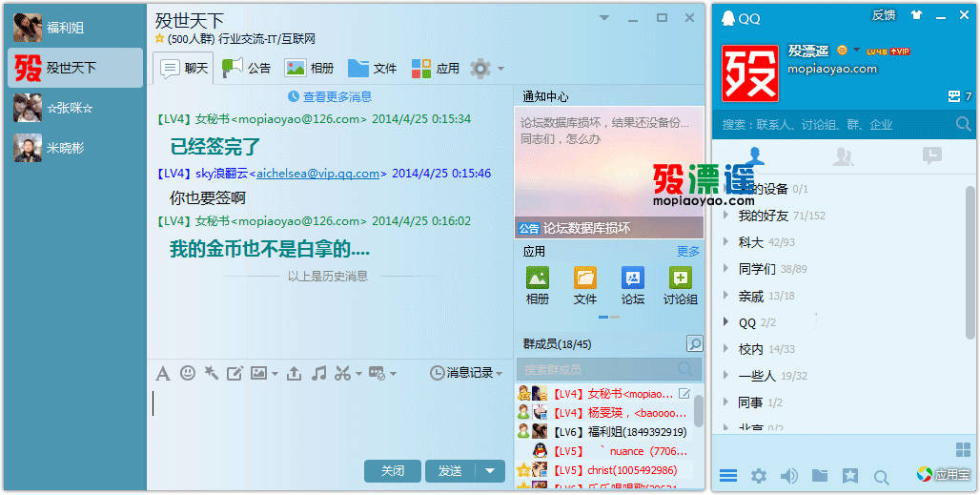Viewport: 980px width, 495px height.
Task: Select the 米晓彬 conversation in sidebar
Action: [x=75, y=148]
